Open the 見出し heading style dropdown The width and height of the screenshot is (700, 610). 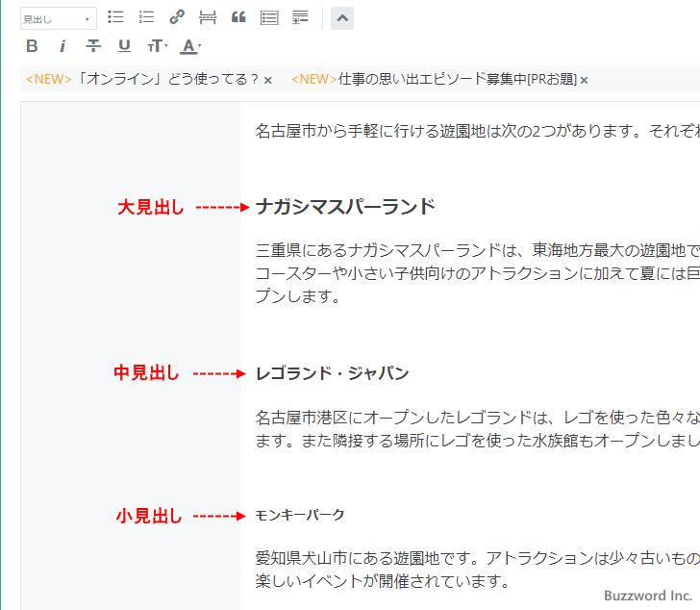coord(59,18)
